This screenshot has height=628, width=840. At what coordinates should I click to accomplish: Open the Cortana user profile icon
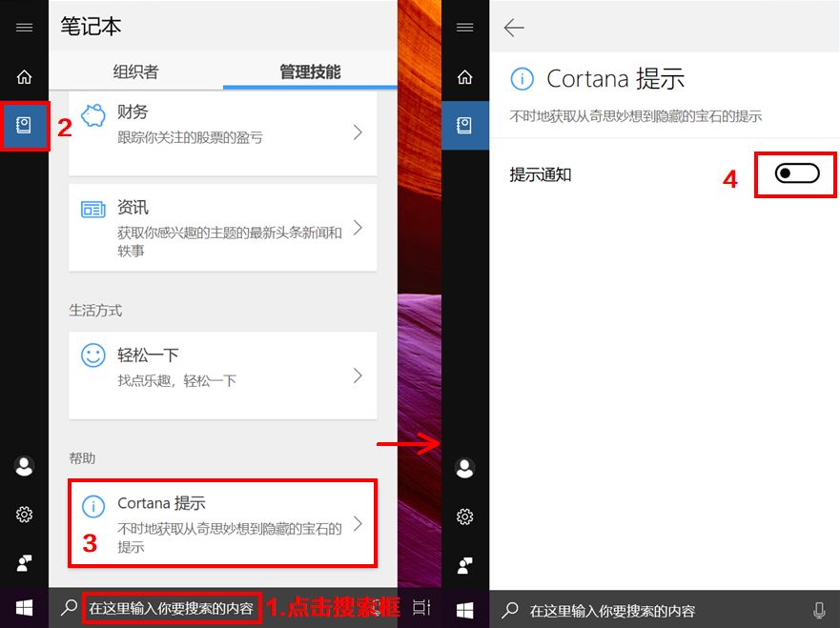(x=24, y=467)
